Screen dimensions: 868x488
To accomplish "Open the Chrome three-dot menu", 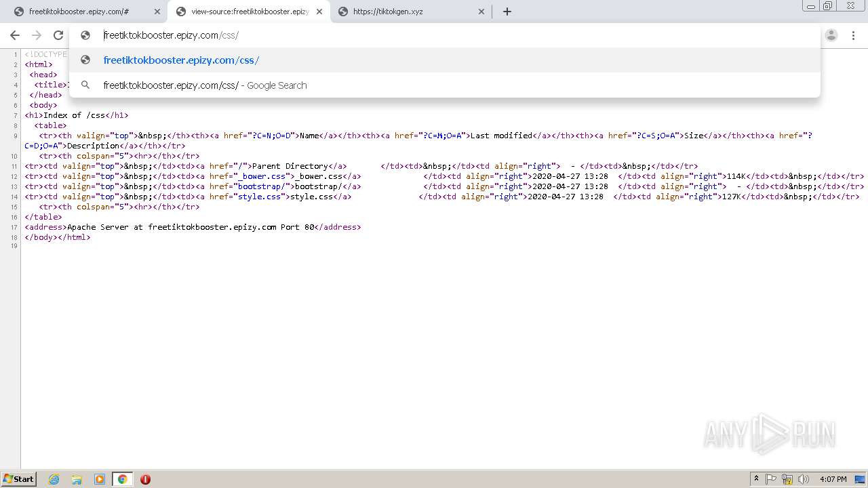I will pyautogui.click(x=854, y=35).
